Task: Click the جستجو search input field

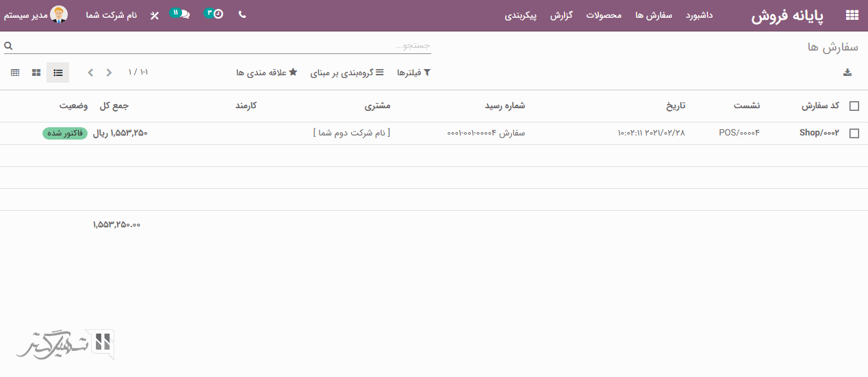Action: click(226, 46)
